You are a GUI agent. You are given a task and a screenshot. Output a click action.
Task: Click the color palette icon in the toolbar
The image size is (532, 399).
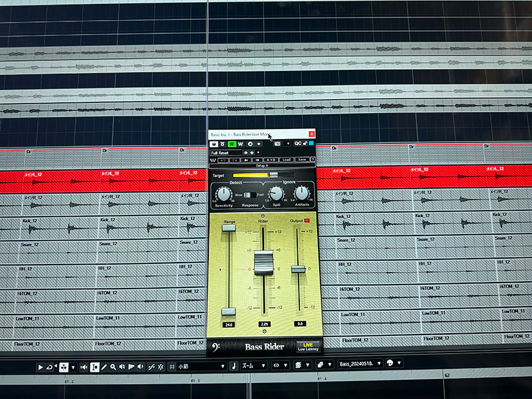pyautogui.click(x=390, y=363)
